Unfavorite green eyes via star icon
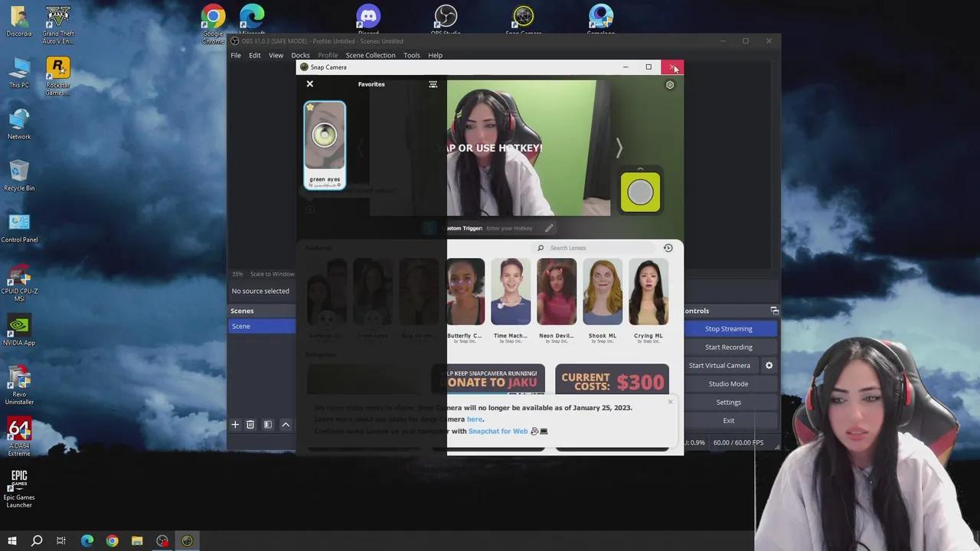This screenshot has height=551, width=980. tap(310, 107)
